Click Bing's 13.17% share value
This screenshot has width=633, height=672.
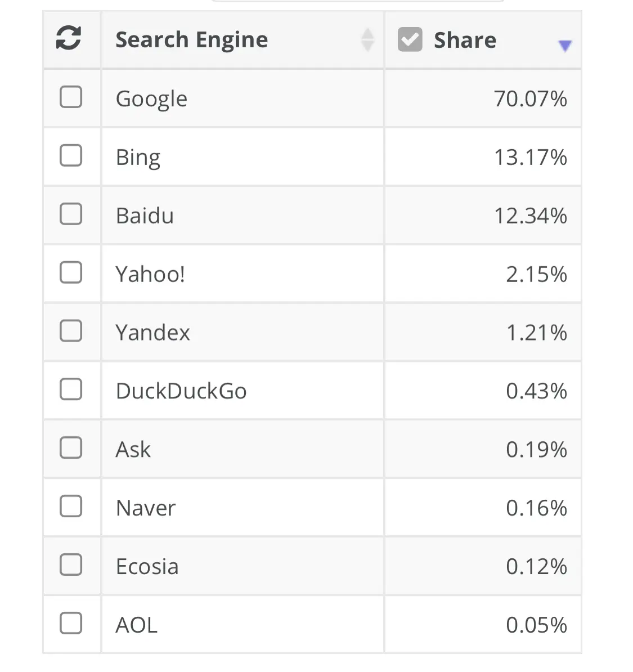[530, 158]
